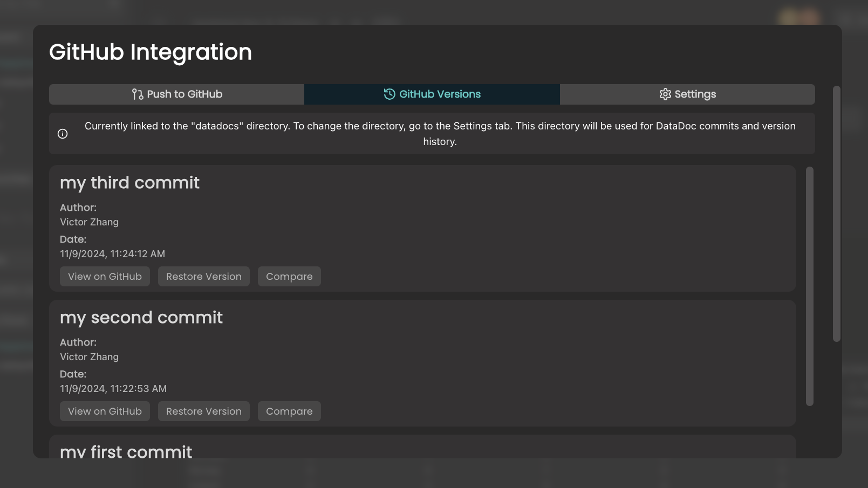Click the dialog's outer scrollbar
868x488 pixels.
pos(836,214)
